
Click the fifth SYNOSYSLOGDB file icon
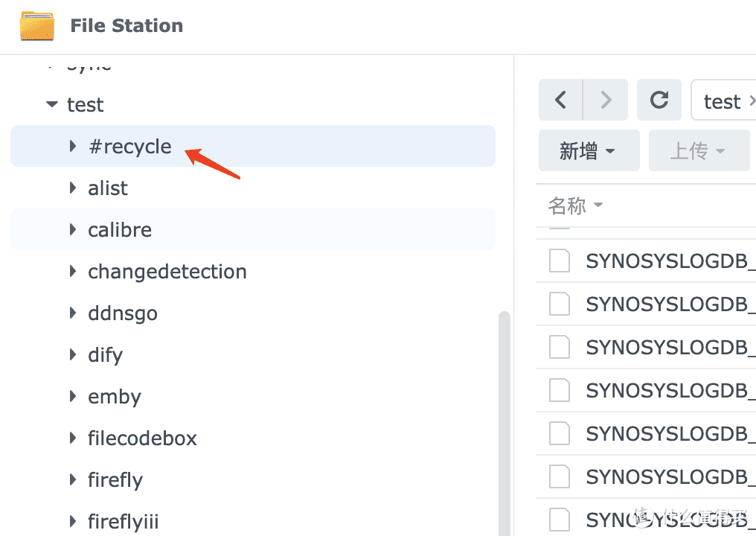[x=560, y=433]
